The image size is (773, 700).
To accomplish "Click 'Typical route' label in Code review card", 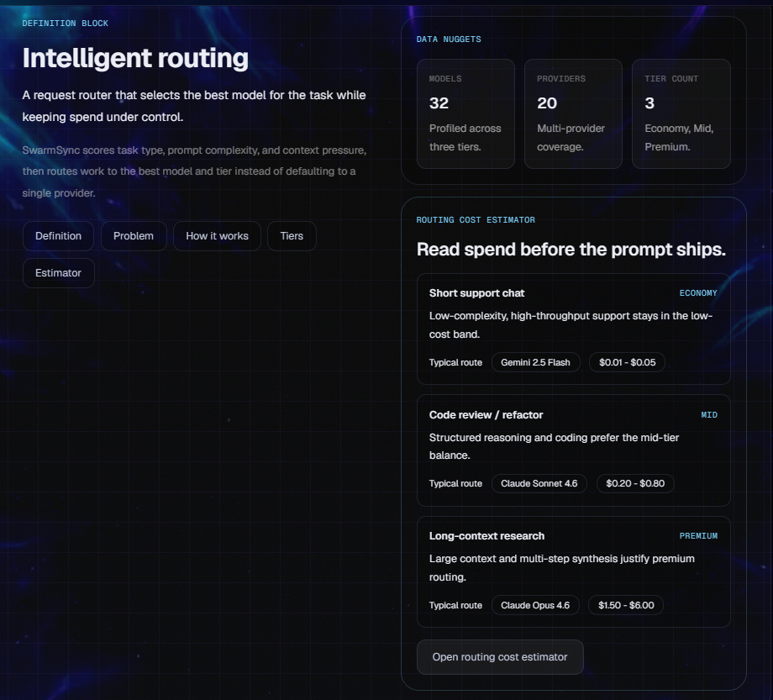I will pyautogui.click(x=455, y=483).
